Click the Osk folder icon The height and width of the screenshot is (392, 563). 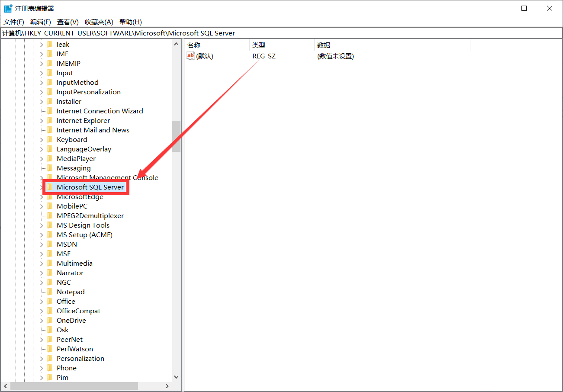pyautogui.click(x=50, y=330)
